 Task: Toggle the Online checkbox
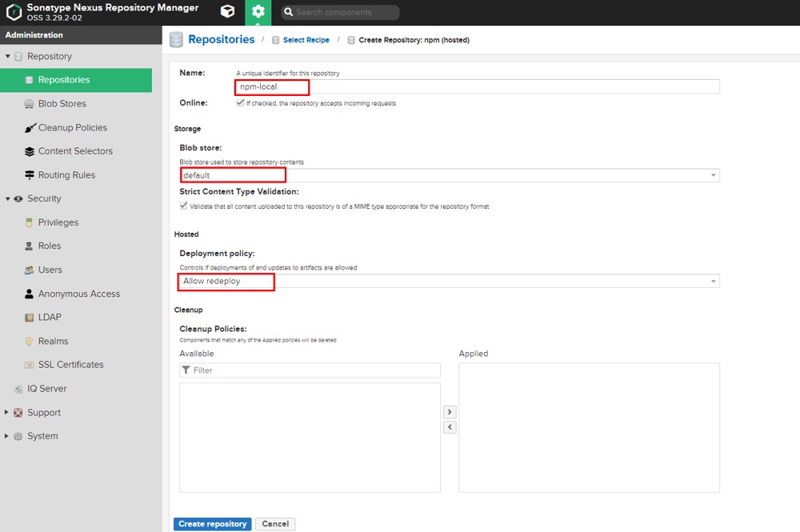point(240,102)
